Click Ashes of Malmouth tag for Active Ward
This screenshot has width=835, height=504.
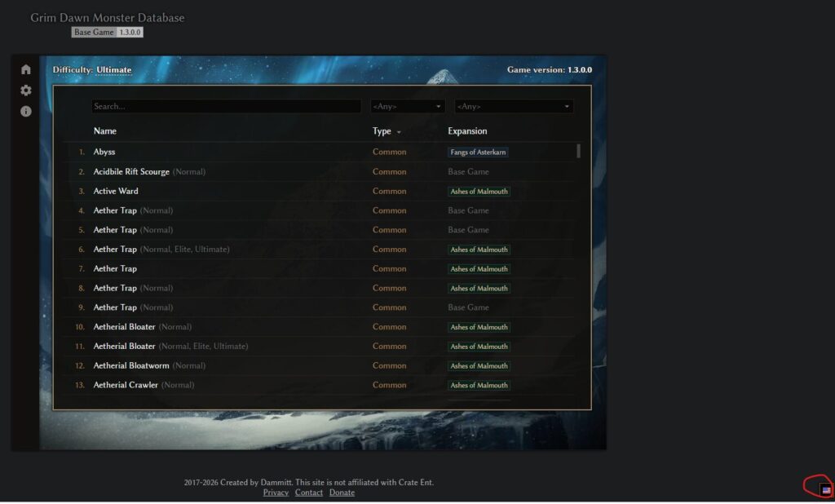[x=479, y=192]
